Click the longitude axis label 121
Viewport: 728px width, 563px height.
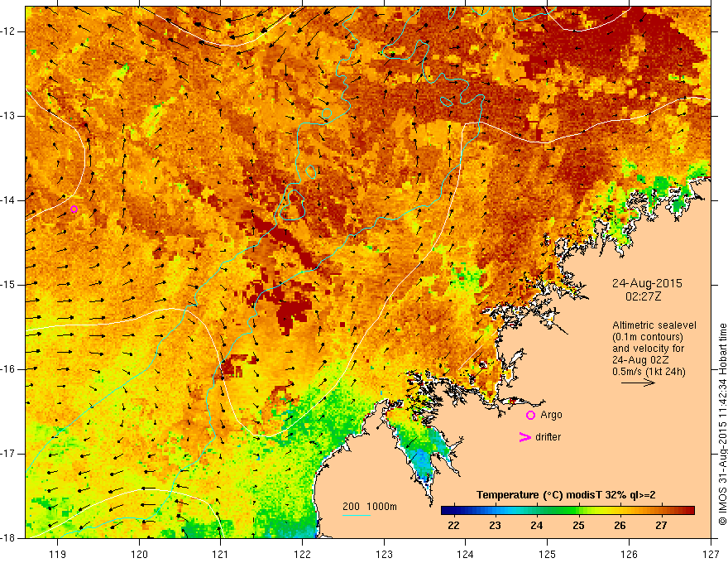(x=221, y=554)
